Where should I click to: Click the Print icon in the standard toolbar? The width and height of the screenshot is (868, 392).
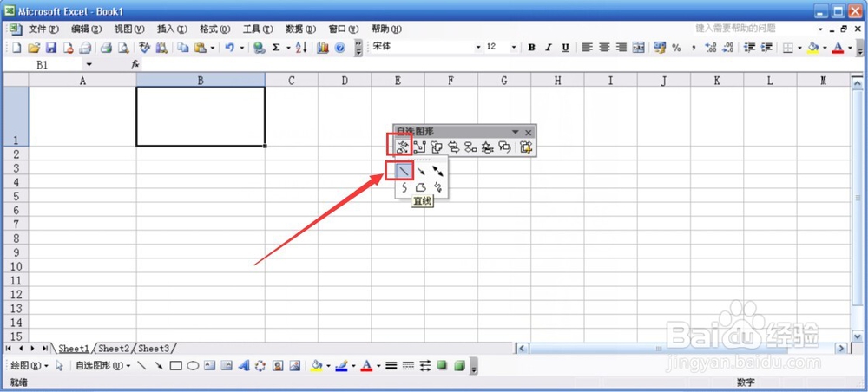pyautogui.click(x=106, y=48)
